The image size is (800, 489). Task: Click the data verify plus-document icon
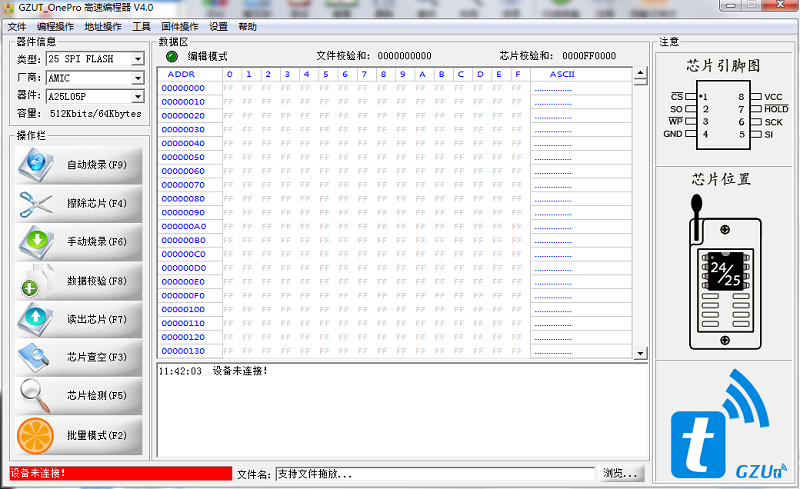pyautogui.click(x=37, y=281)
